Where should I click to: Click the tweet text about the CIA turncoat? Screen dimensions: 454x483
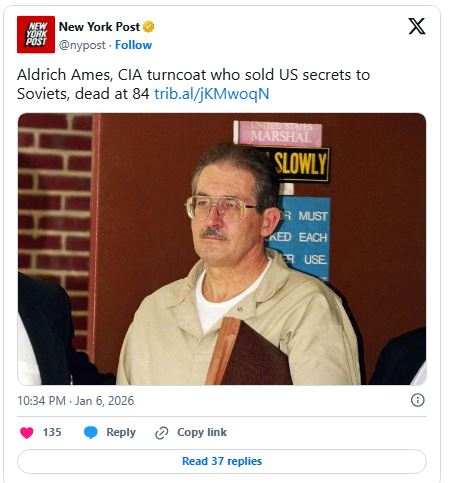click(193, 84)
